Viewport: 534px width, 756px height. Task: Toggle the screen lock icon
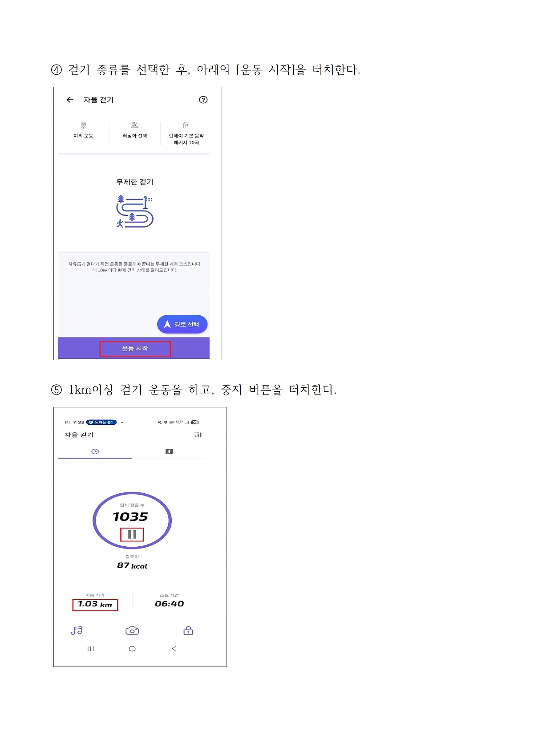click(x=188, y=630)
